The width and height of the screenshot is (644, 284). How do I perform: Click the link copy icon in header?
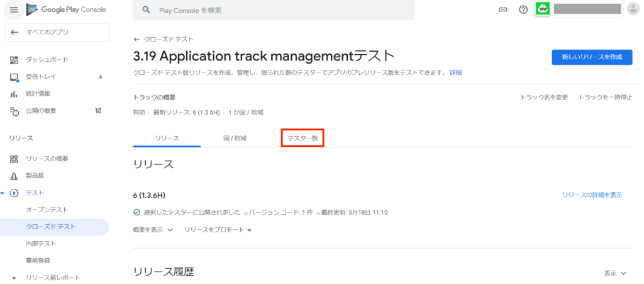(502, 10)
